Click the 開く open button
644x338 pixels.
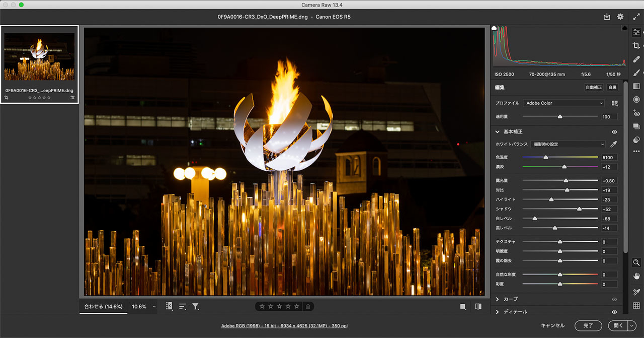pos(618,326)
